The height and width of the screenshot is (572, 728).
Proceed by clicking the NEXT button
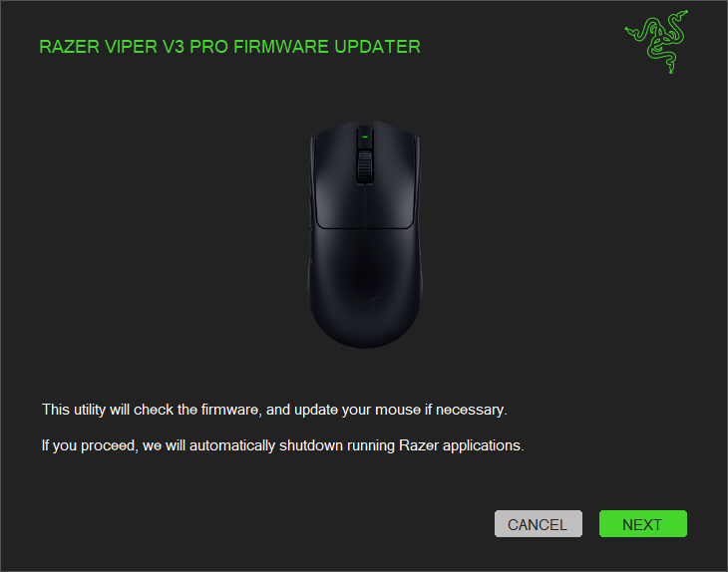tap(642, 524)
